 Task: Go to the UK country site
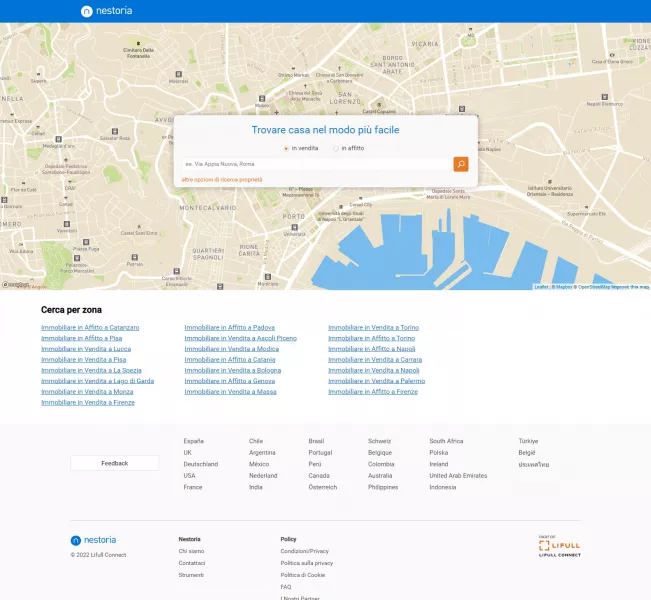pyautogui.click(x=188, y=453)
